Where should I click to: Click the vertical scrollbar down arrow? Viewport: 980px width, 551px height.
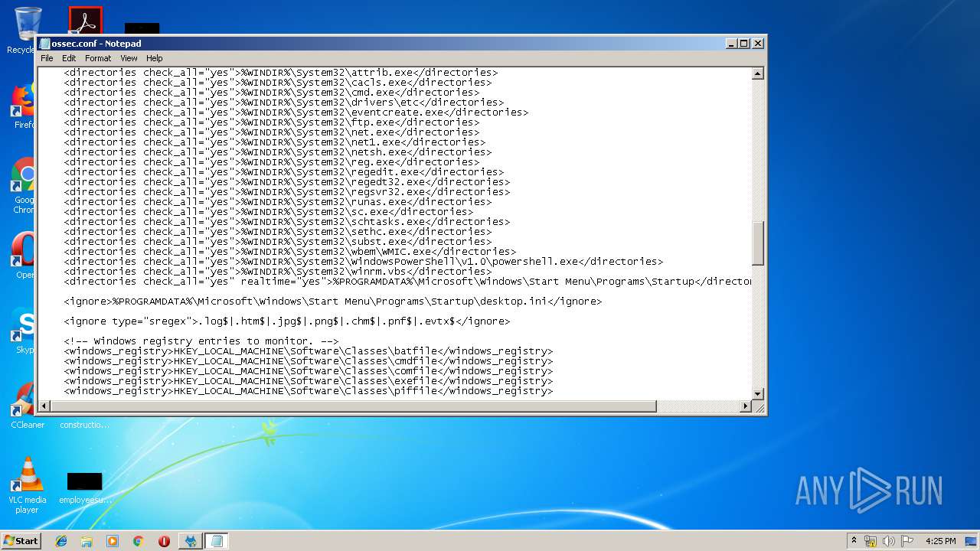[758, 394]
